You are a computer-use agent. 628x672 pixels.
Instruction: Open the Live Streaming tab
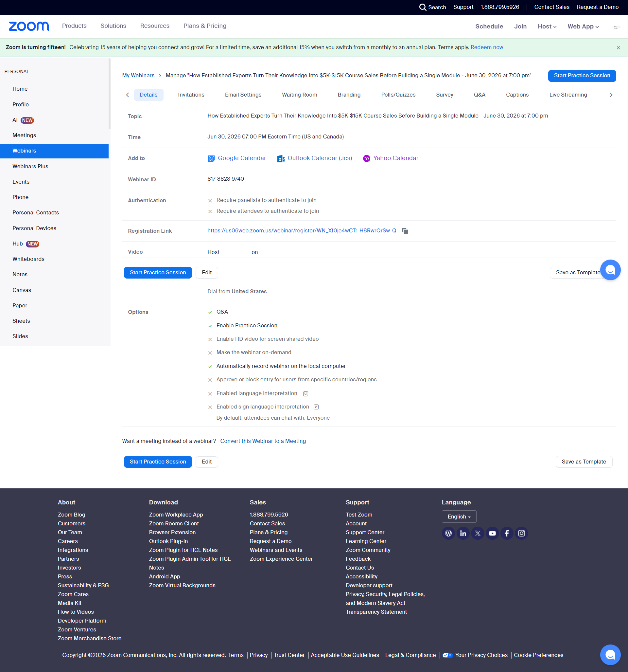568,95
